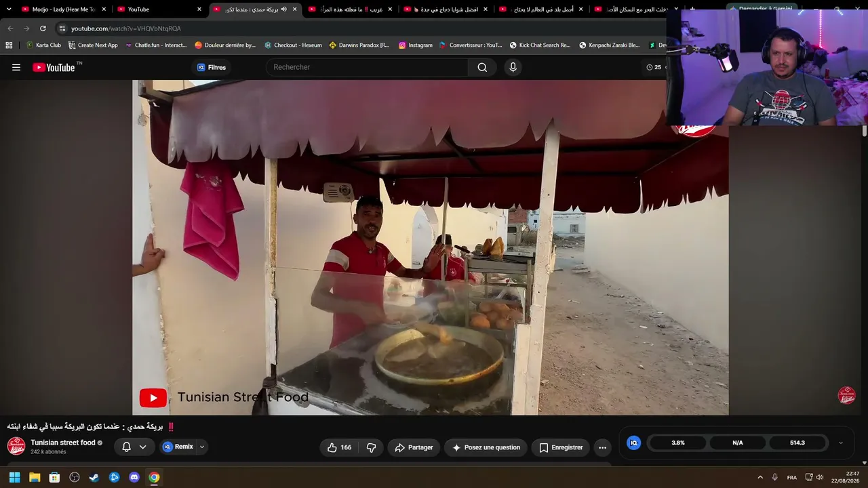The height and width of the screenshot is (488, 868).
Task: Expand the vidIQ stats panel chevron
Action: click(841, 443)
